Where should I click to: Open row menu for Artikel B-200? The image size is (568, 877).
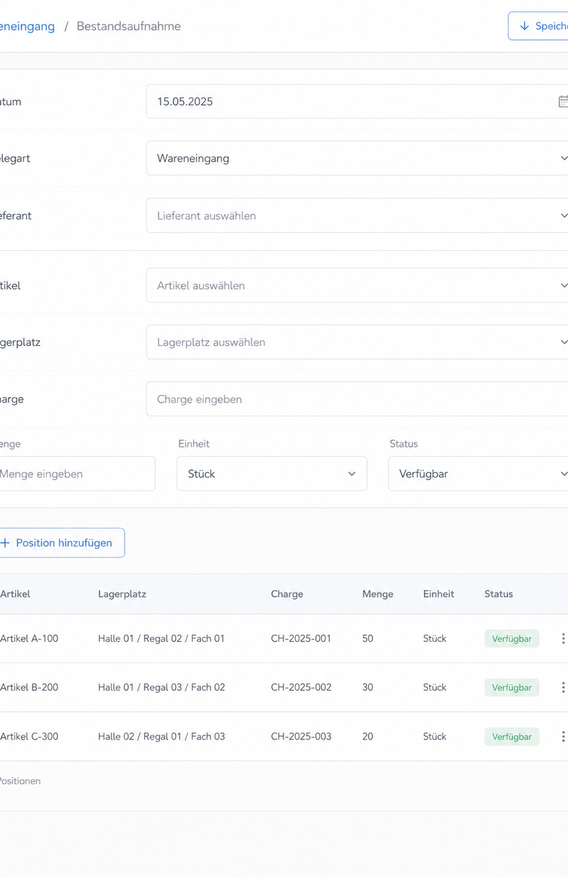pyautogui.click(x=562, y=687)
